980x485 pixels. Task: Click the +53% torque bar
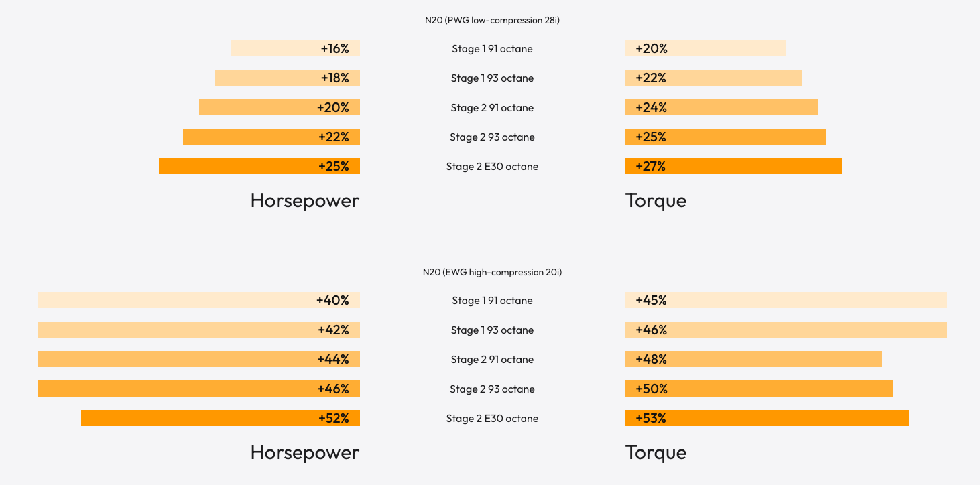click(766, 418)
